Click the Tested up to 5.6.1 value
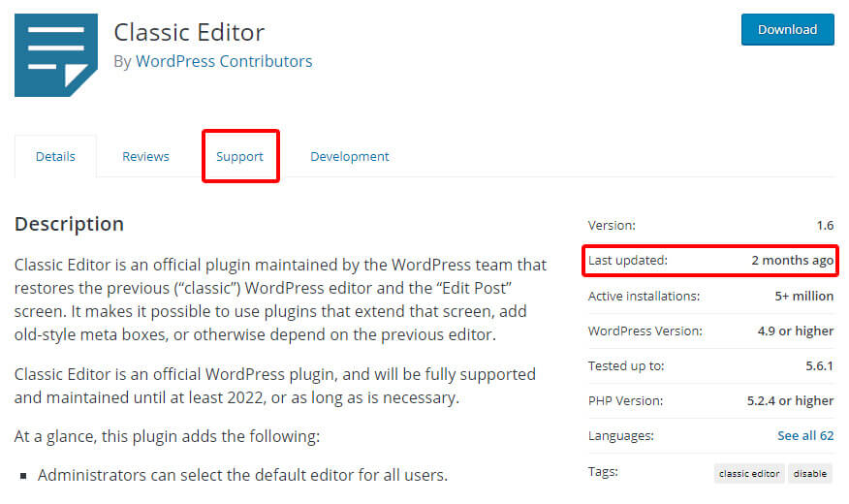 point(819,366)
